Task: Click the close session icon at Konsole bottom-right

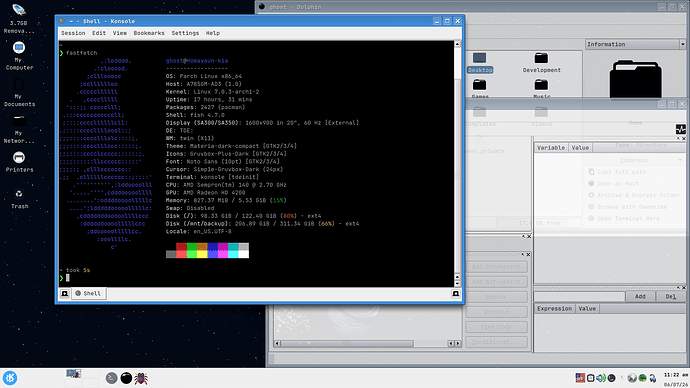Action: (x=456, y=293)
